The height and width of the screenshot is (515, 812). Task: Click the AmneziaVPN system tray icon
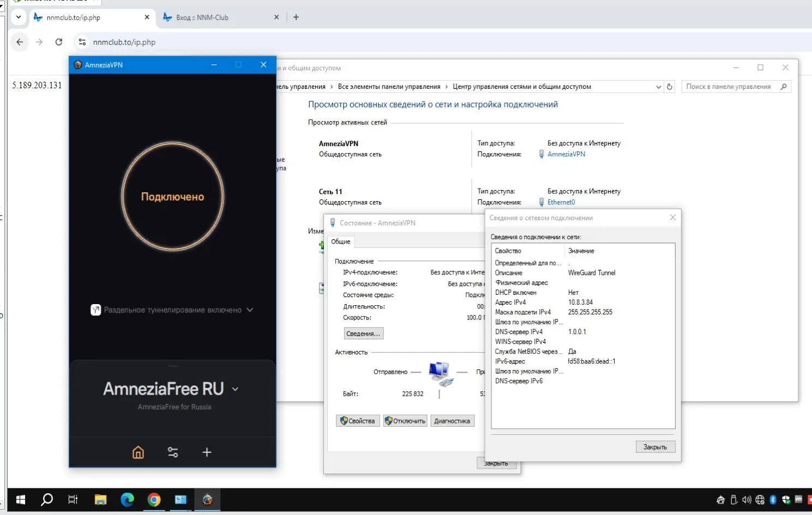click(720, 500)
